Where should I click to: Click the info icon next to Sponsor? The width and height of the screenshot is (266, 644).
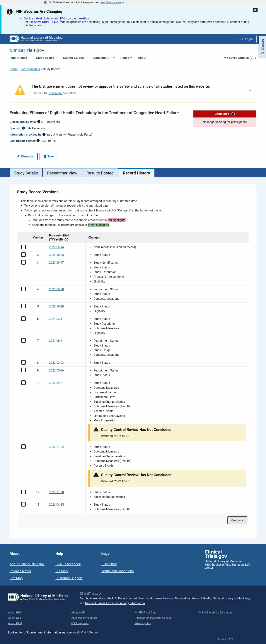click(23, 128)
